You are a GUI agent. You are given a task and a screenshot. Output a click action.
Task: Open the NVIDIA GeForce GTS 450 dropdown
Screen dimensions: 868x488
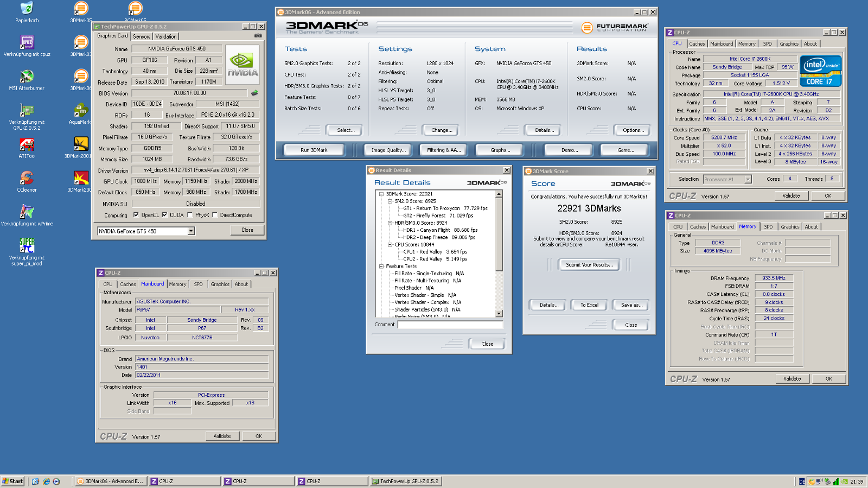[x=191, y=231]
